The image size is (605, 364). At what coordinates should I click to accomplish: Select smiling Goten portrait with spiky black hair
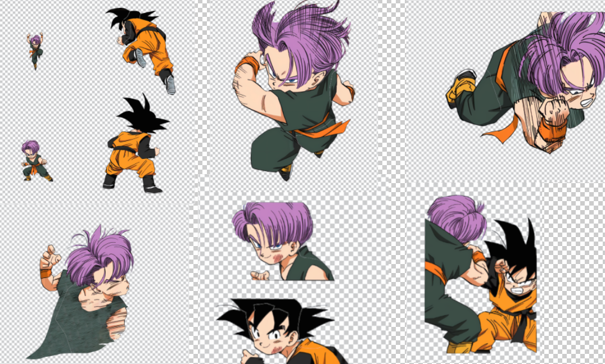click(282, 331)
